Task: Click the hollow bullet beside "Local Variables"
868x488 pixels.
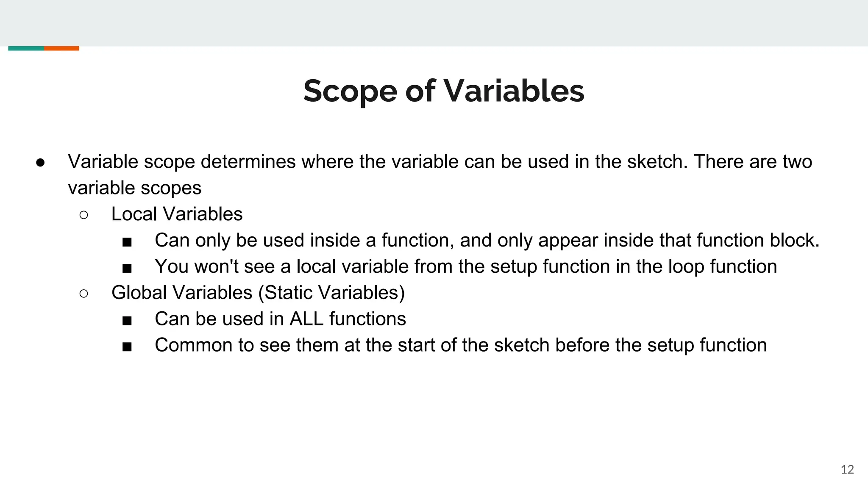Action: click(83, 215)
